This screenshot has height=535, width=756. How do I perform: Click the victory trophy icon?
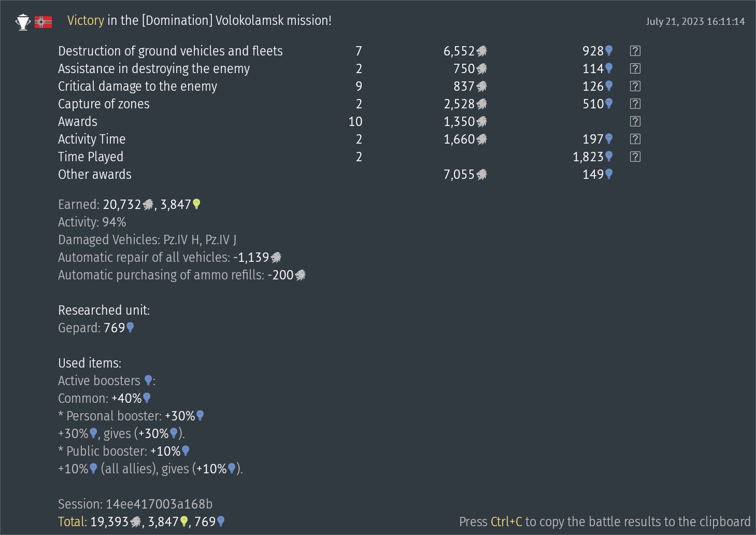[x=23, y=22]
